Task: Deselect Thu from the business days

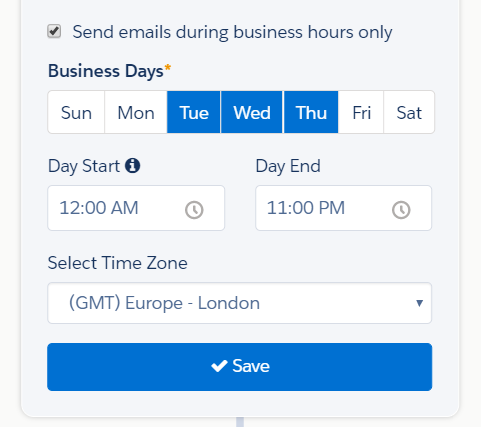Action: tap(311, 112)
